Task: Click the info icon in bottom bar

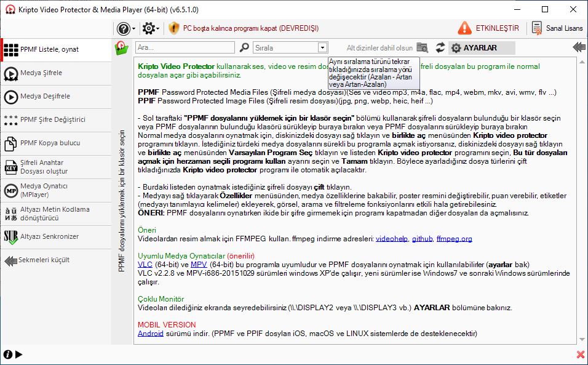Action: pos(7,355)
